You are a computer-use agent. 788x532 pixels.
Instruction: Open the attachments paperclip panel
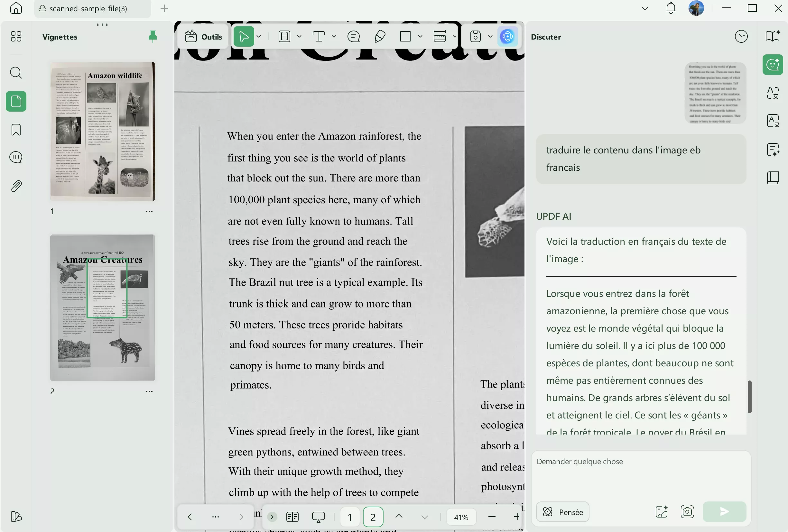[16, 186]
